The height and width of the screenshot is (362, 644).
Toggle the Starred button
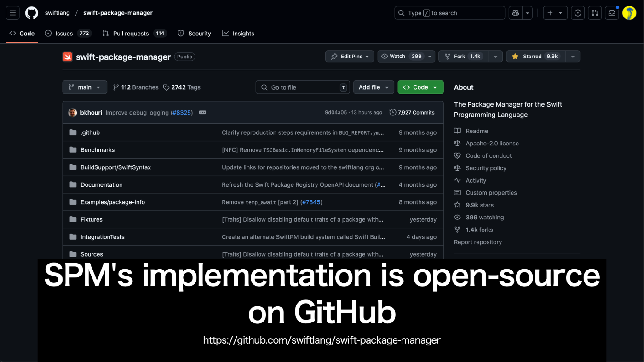(x=536, y=57)
